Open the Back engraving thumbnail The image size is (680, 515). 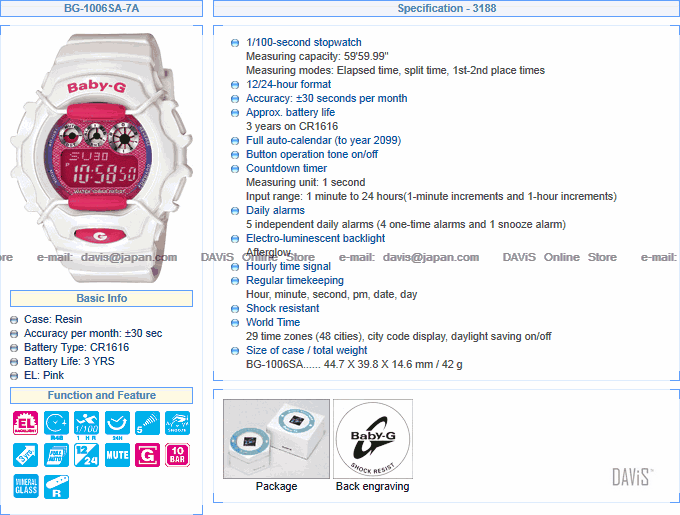tap(373, 439)
